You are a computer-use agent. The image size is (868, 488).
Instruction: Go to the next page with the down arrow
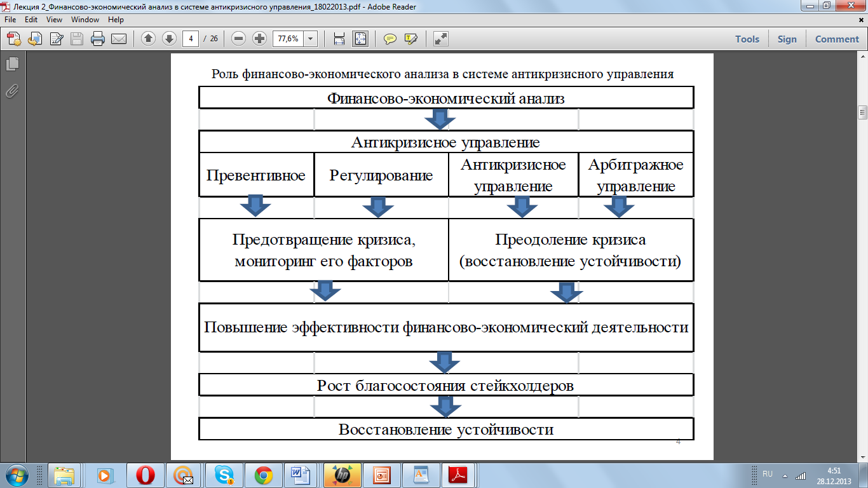[x=169, y=39]
